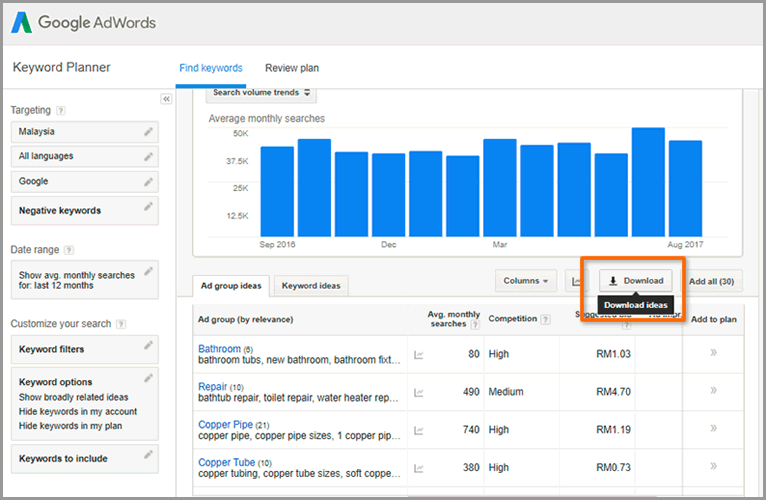Open Competition column help icon
This screenshot has width=766, height=500.
pos(545,319)
